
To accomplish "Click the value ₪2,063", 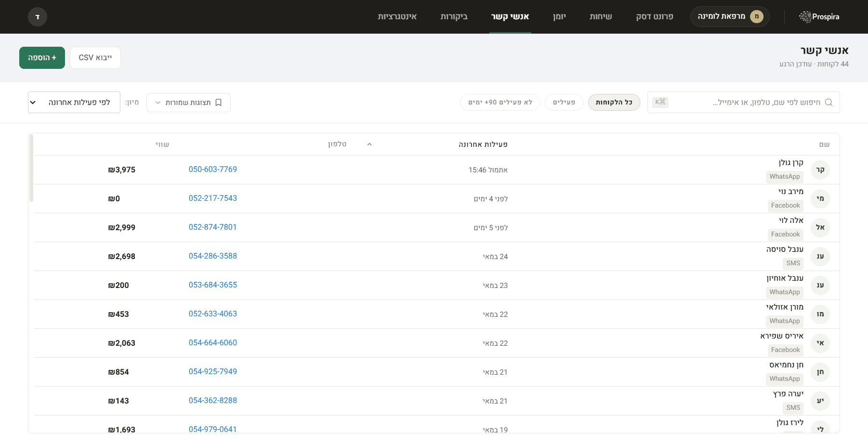I will point(122,343).
